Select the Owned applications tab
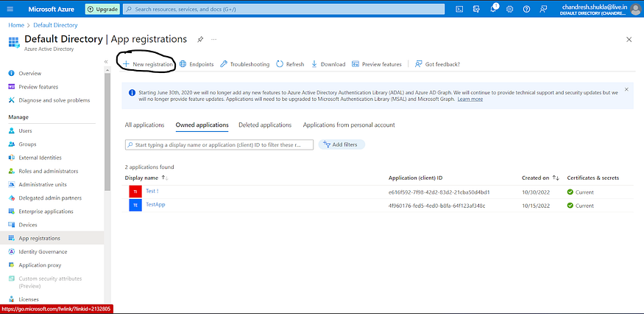 202,125
